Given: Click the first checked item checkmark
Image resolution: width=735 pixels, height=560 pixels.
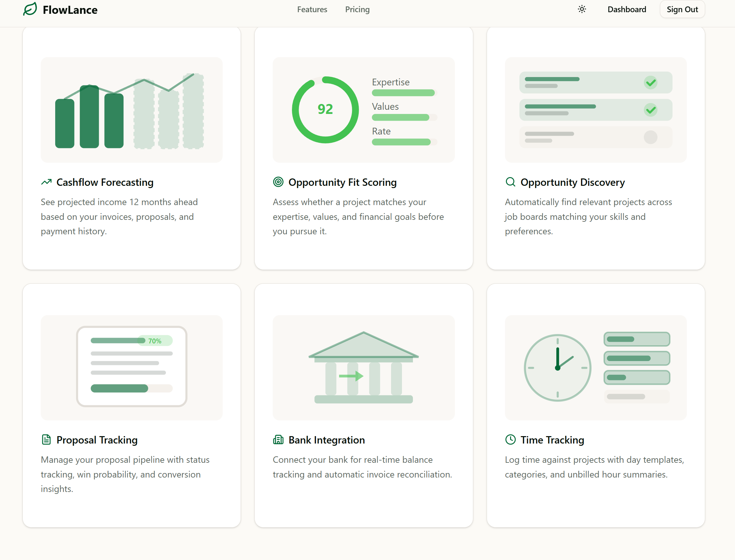Looking at the screenshot, I should [650, 83].
